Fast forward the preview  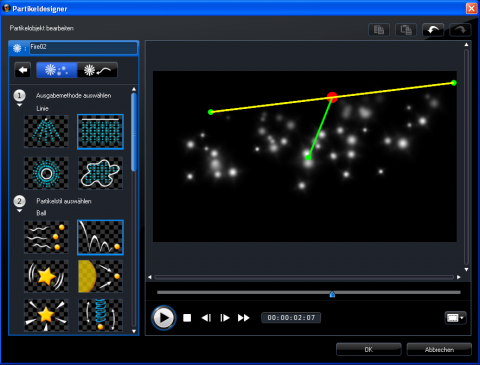tap(244, 318)
